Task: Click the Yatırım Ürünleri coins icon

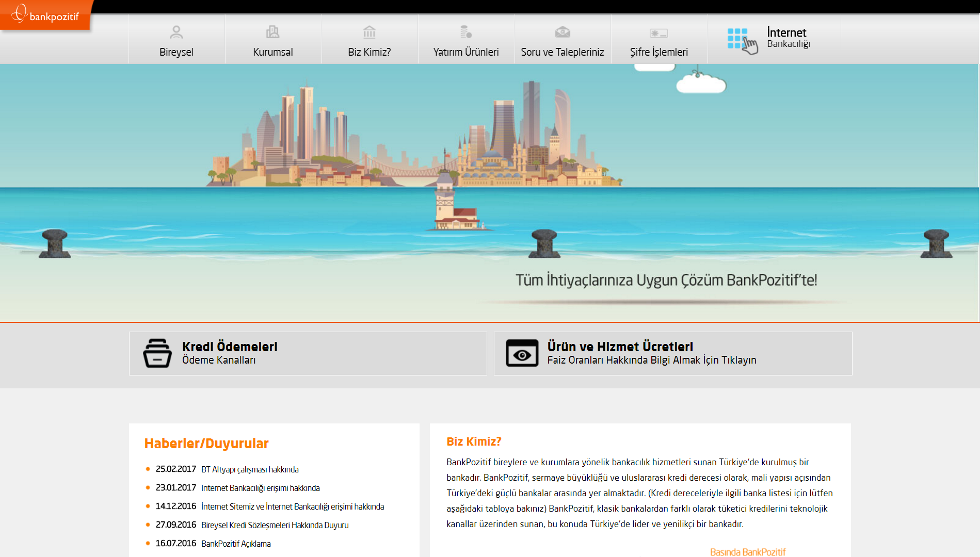Action: pyautogui.click(x=465, y=32)
